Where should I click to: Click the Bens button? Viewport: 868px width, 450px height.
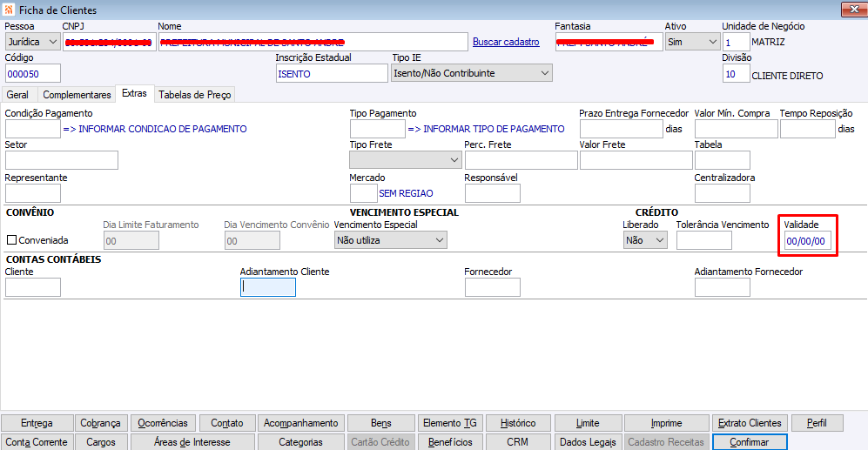[380, 423]
